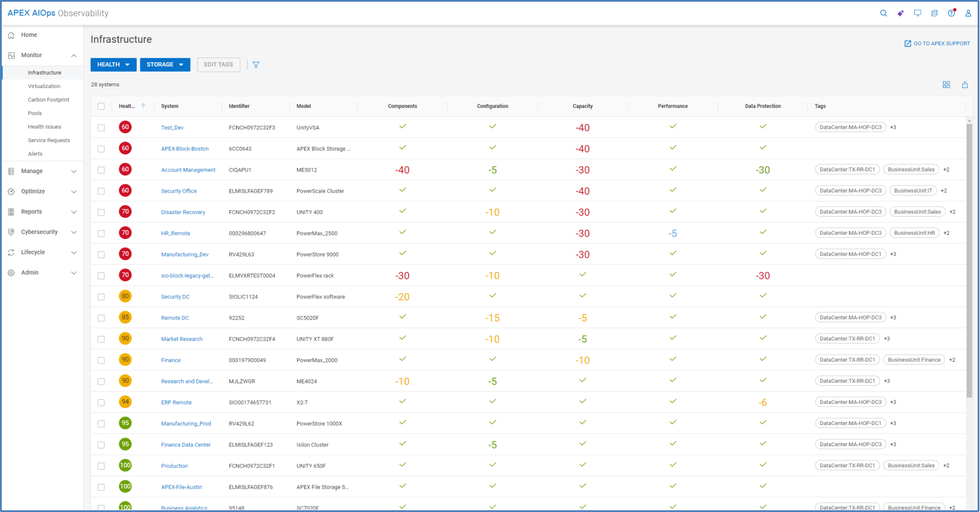This screenshot has width=980, height=512.
Task: Click health score 85 badge for Remote DC
Action: pyautogui.click(x=125, y=317)
